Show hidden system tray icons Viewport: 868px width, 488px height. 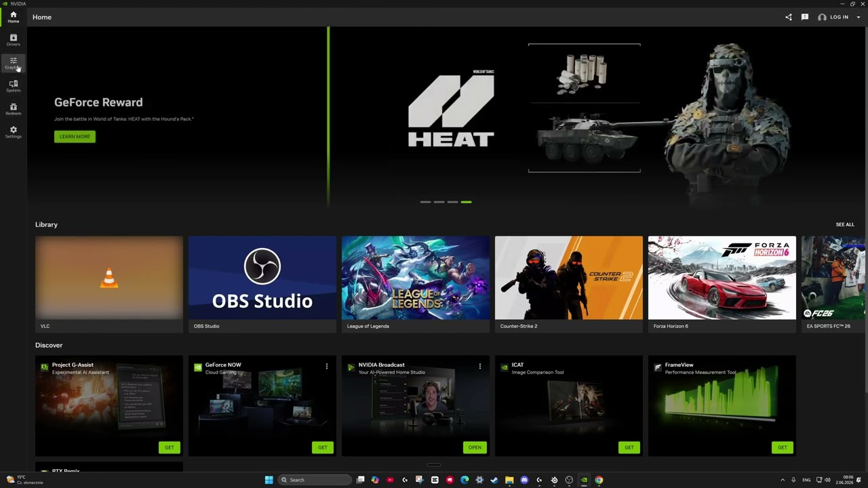(783, 480)
